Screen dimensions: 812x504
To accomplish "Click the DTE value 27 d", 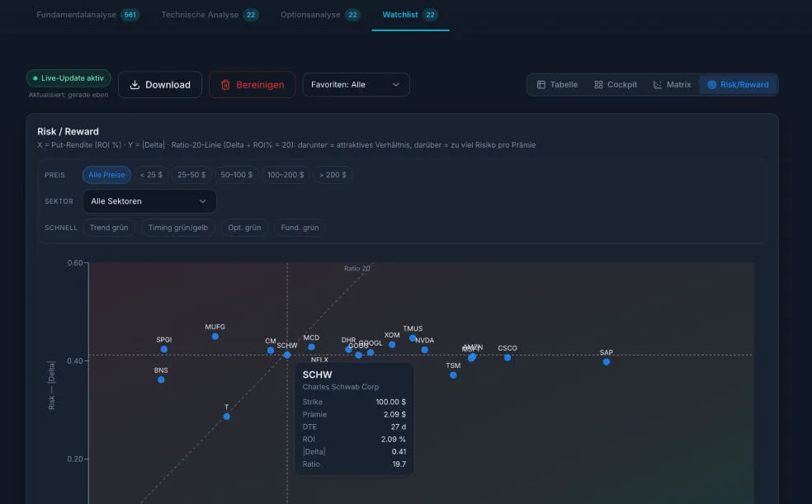I will [x=399, y=427].
